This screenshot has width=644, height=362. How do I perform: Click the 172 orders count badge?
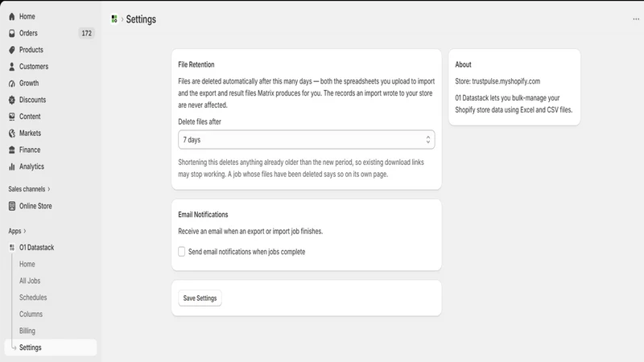(86, 33)
